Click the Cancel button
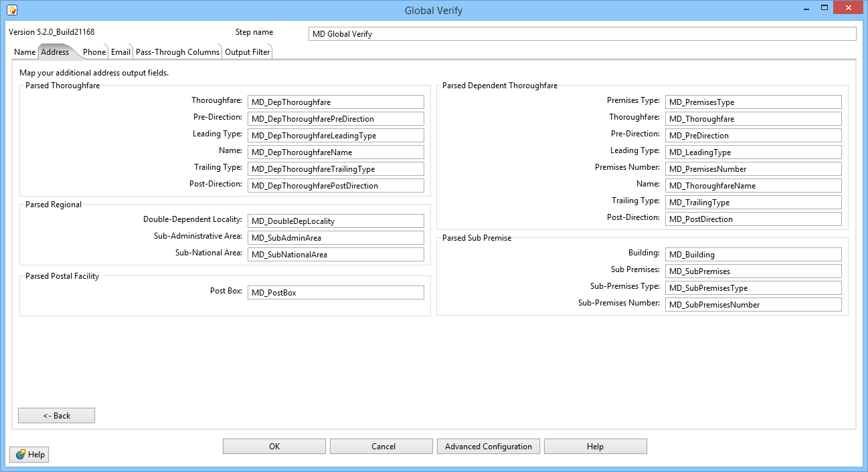The width and height of the screenshot is (868, 472). (381, 447)
